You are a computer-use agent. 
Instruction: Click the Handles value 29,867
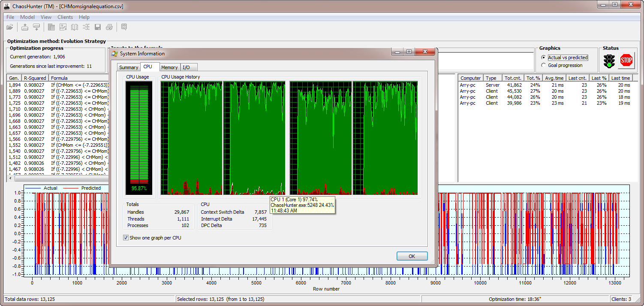tap(182, 212)
